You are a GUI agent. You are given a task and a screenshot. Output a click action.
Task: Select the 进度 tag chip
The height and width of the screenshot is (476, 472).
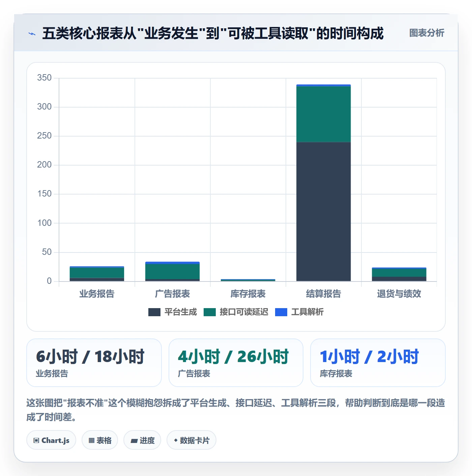tap(142, 440)
